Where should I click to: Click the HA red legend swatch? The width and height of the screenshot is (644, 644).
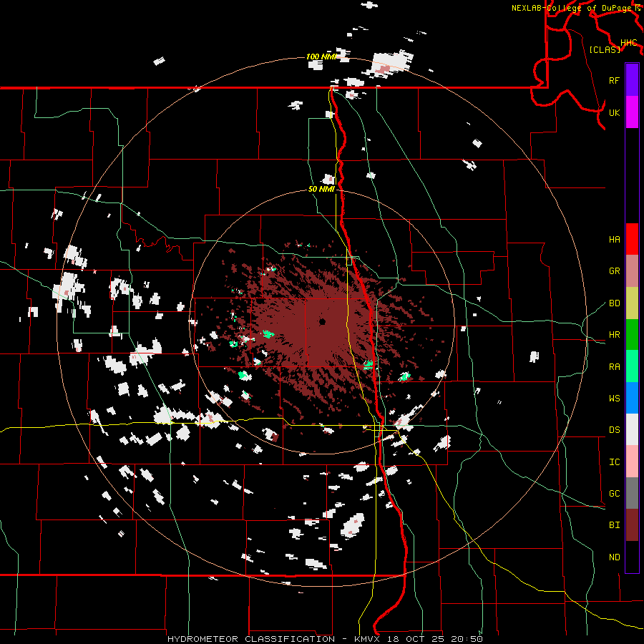pyautogui.click(x=632, y=239)
